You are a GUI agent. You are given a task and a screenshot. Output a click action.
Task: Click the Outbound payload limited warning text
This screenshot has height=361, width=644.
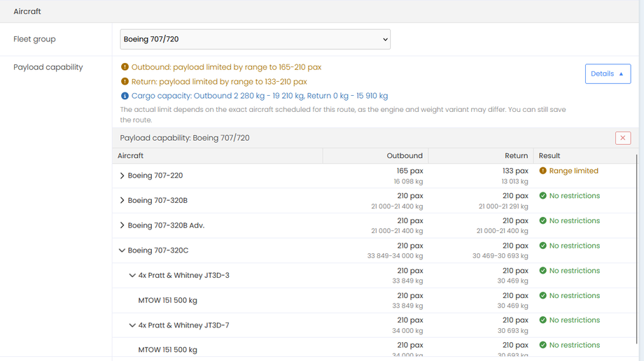(226, 67)
